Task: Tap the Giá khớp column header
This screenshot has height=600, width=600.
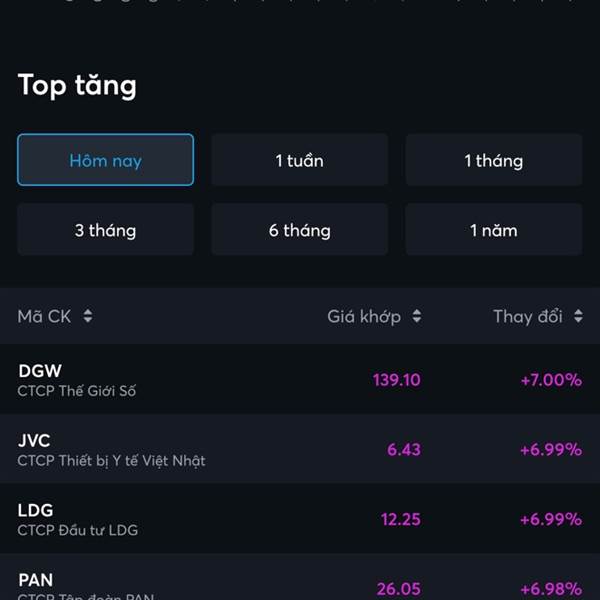Action: 364,317
